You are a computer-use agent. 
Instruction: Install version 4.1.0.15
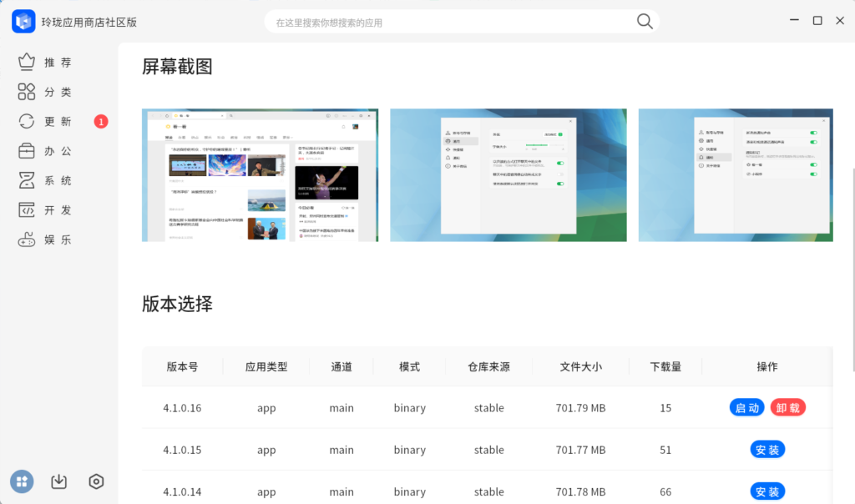[767, 450]
